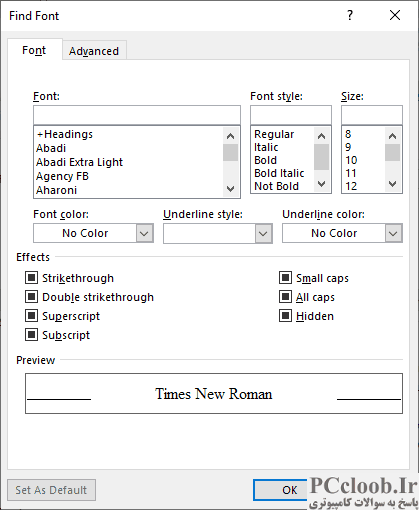Toggle the Strikethrough checkbox
The height and width of the screenshot is (510, 419).
31,278
